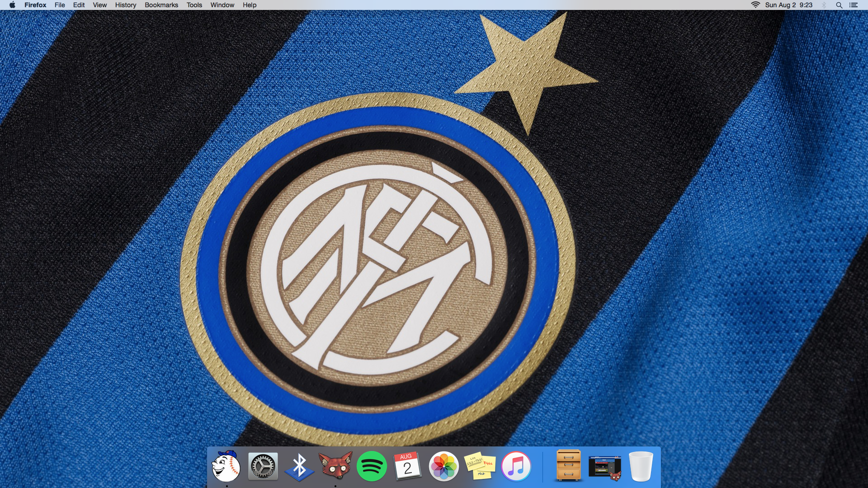
Task: Click the Bluetooth menu bar icon
Action: 824,5
